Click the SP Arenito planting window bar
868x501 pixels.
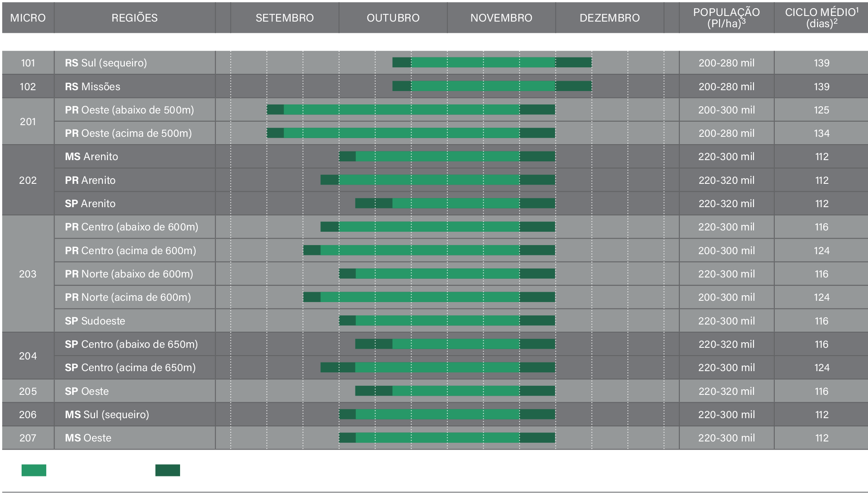tap(455, 203)
